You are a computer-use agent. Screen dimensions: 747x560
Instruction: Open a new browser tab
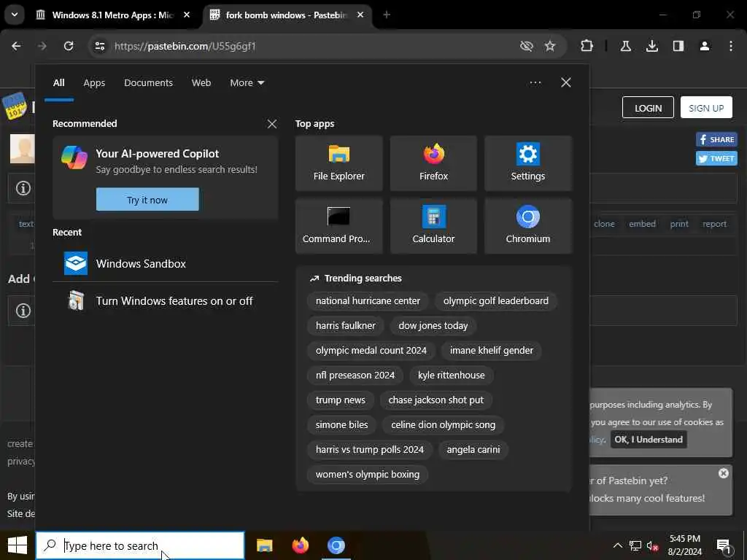(387, 15)
